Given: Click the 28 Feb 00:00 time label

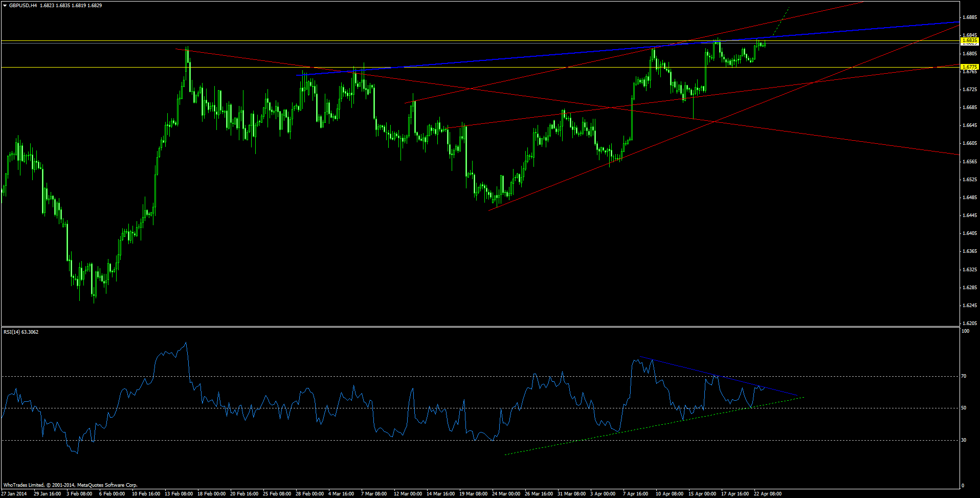Looking at the screenshot, I should point(309,494).
